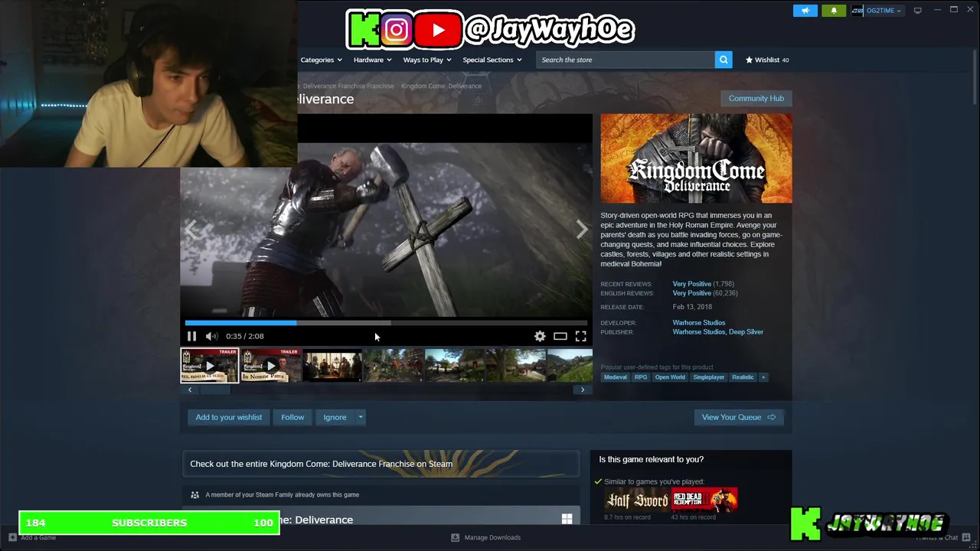Image resolution: width=980 pixels, height=551 pixels.
Task: Expand the Categories menu
Action: point(320,60)
